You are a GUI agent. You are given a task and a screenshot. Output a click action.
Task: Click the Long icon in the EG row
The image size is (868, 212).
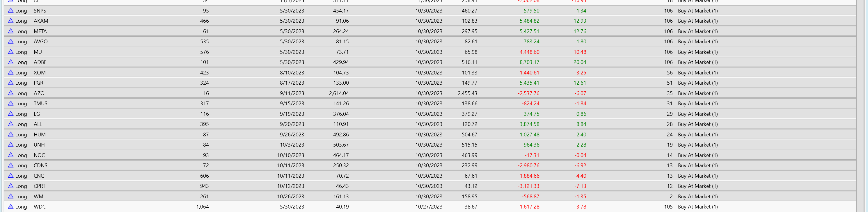(x=11, y=114)
